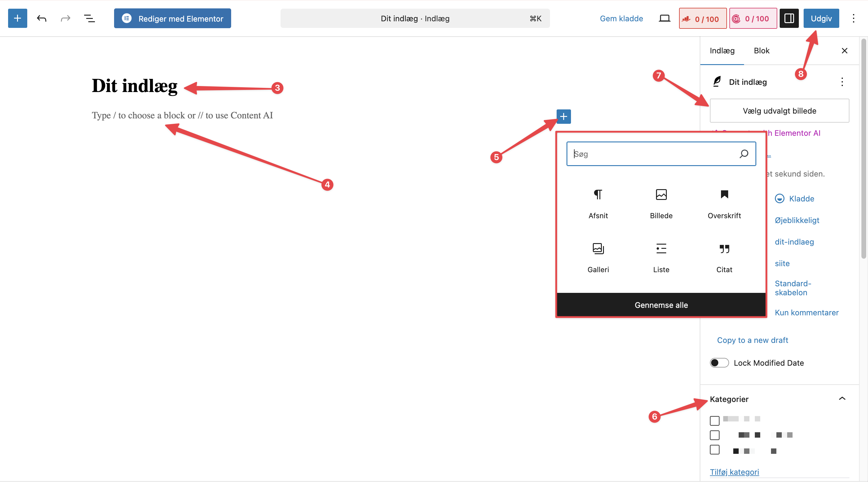The width and height of the screenshot is (868, 482).
Task: Open the device preview laptop icon
Action: pos(664,18)
